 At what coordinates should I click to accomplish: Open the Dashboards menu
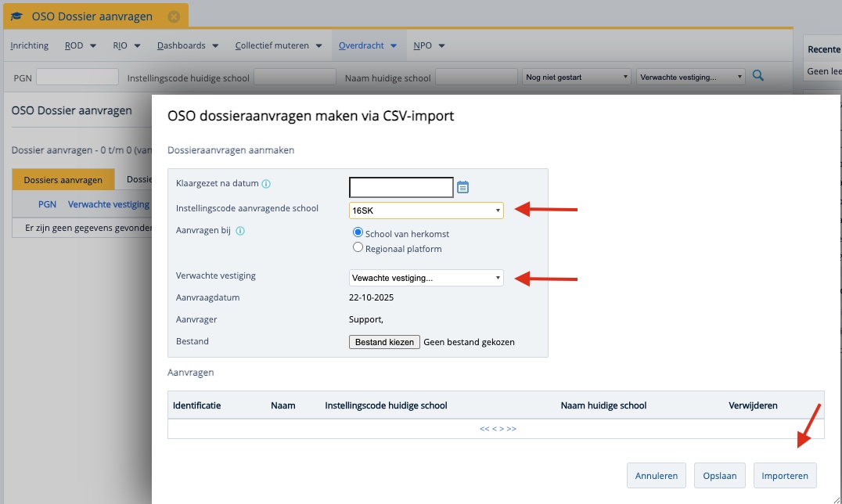(x=188, y=45)
